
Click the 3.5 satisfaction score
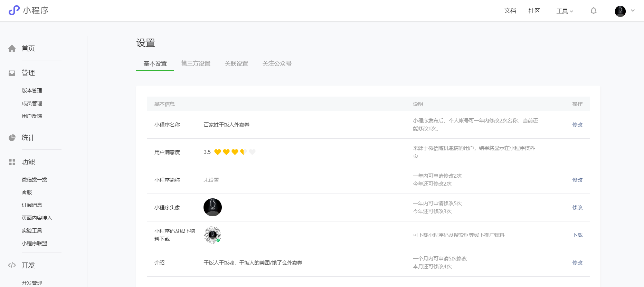207,152
